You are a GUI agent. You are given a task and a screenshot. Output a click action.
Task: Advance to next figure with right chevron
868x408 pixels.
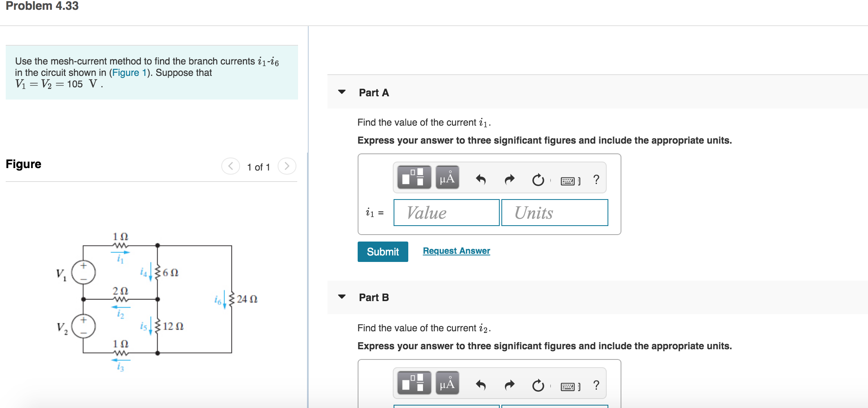coord(287,166)
